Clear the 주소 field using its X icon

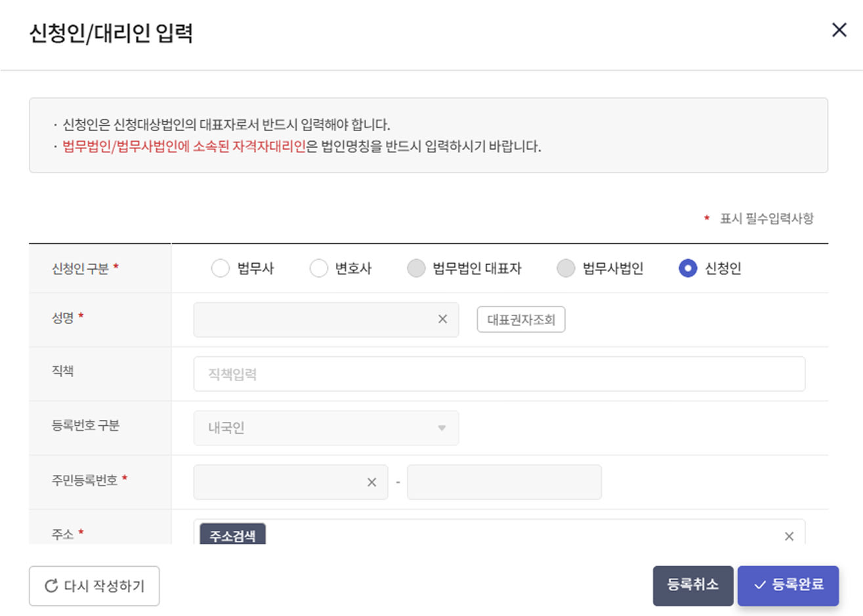[789, 536]
